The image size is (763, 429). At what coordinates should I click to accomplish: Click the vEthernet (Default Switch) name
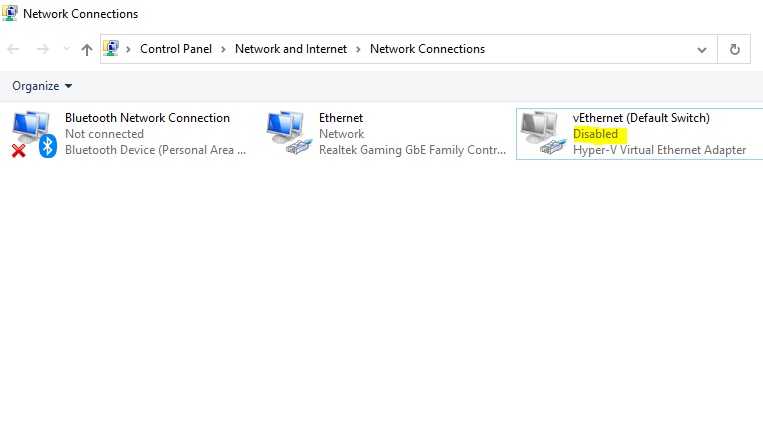(x=641, y=118)
